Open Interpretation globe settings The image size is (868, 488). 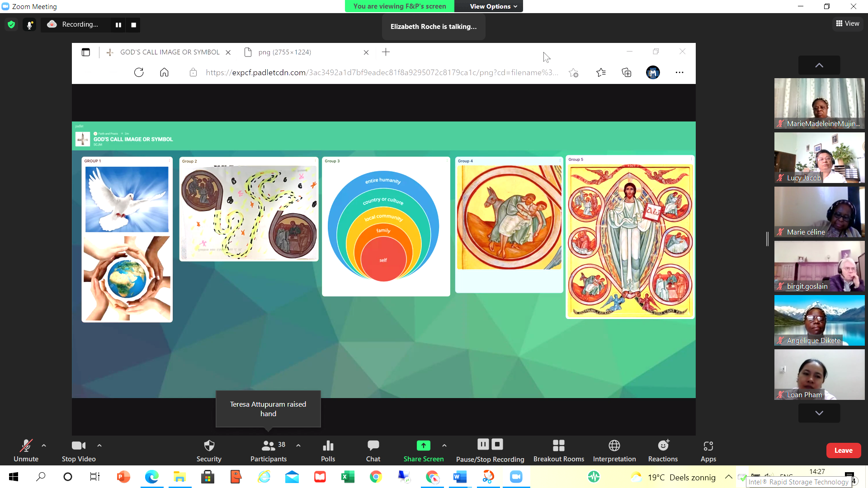[x=614, y=450]
